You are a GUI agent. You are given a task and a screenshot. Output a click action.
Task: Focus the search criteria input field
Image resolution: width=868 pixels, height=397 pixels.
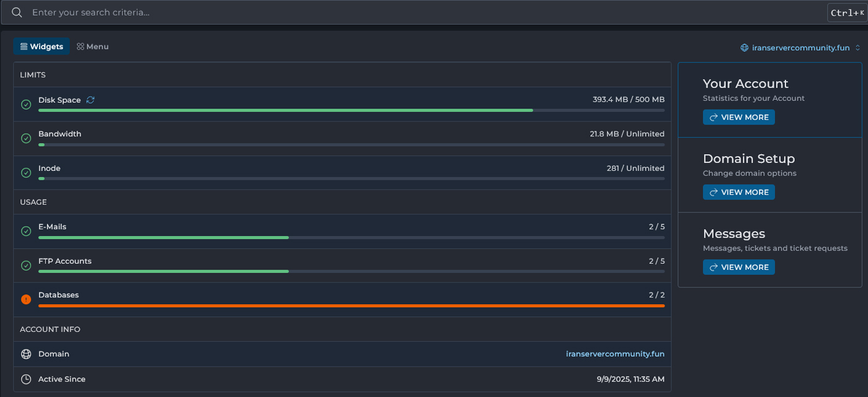point(422,12)
